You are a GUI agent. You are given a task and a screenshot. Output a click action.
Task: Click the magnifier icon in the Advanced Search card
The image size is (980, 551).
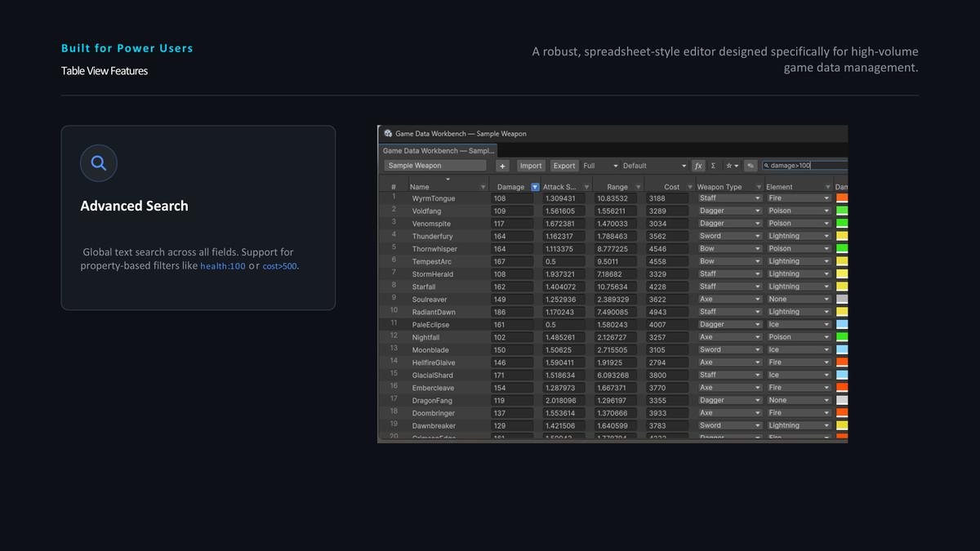(99, 163)
